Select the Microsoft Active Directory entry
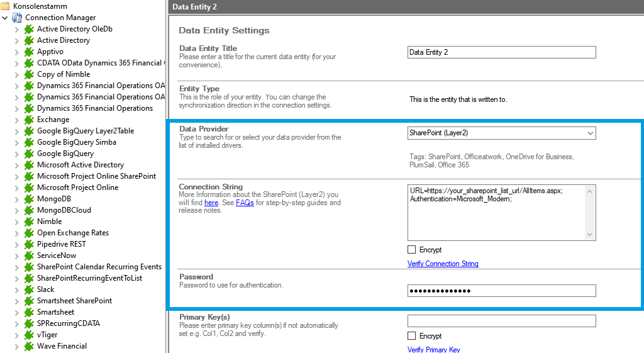 80,165
